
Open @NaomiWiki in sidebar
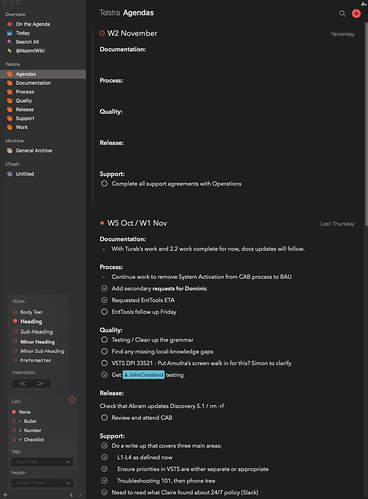tap(30, 51)
